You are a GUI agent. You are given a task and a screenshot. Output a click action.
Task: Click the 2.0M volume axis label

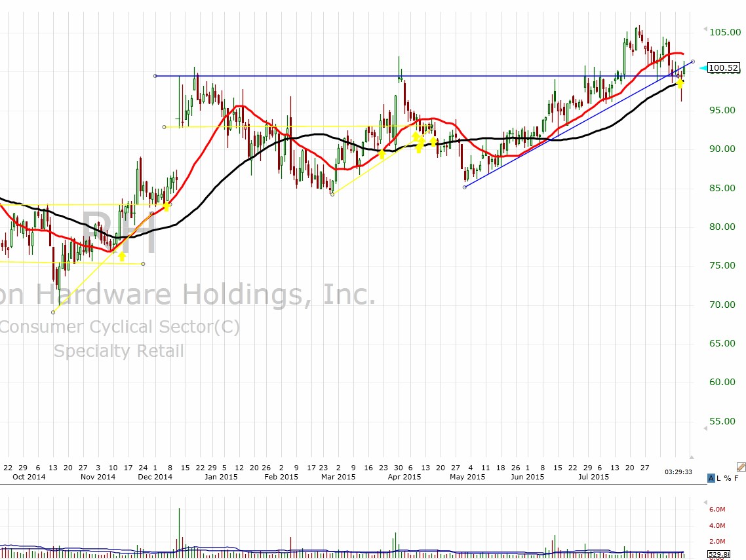(x=717, y=542)
